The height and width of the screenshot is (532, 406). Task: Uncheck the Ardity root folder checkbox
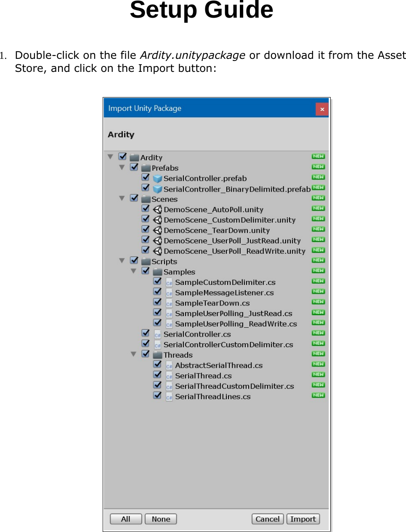[122, 156]
